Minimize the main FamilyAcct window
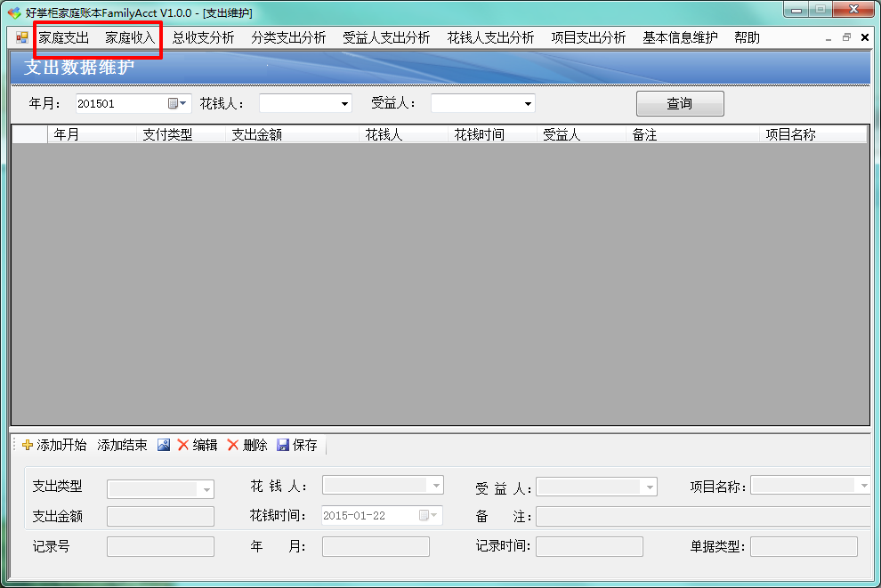The image size is (881, 588). (x=796, y=10)
